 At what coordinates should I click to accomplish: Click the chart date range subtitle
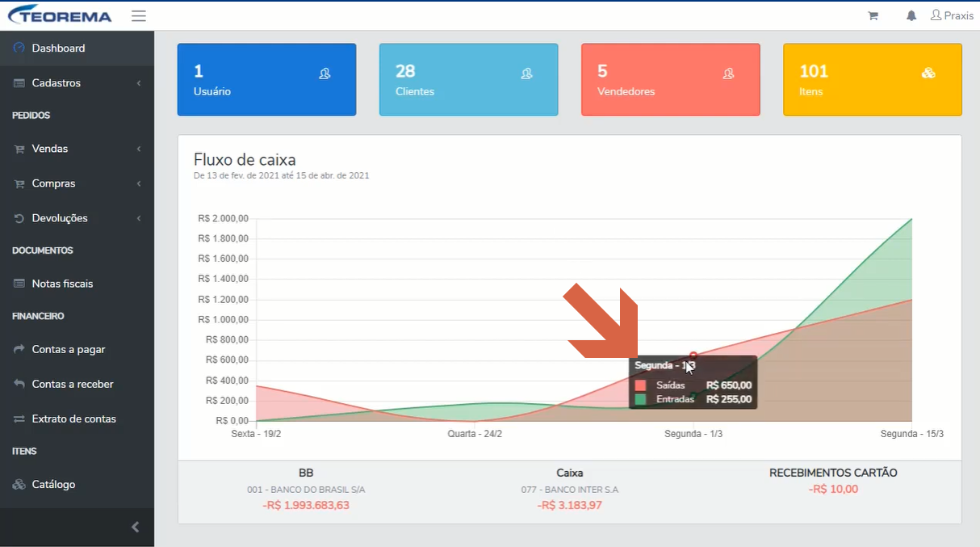[282, 175]
